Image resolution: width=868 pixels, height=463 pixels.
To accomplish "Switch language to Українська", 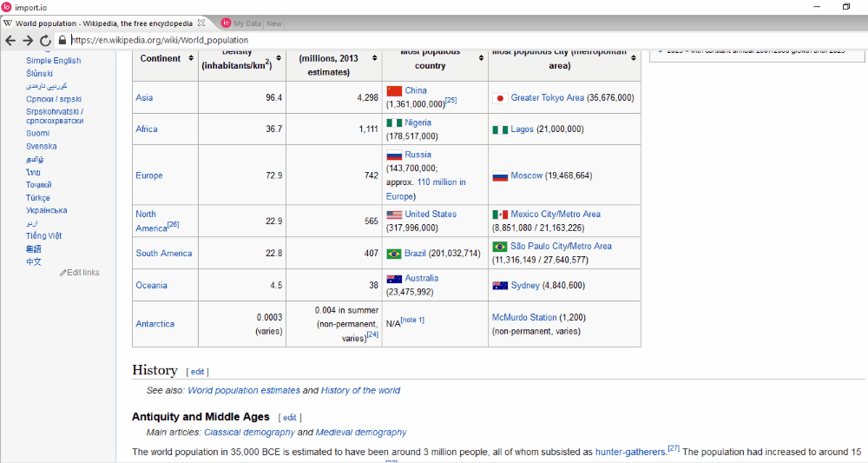I will pos(47,210).
